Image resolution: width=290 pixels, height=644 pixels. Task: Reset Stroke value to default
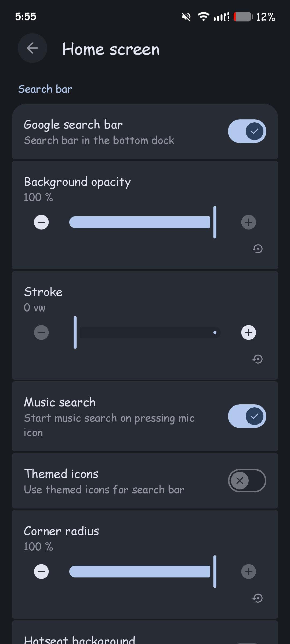pos(258,359)
